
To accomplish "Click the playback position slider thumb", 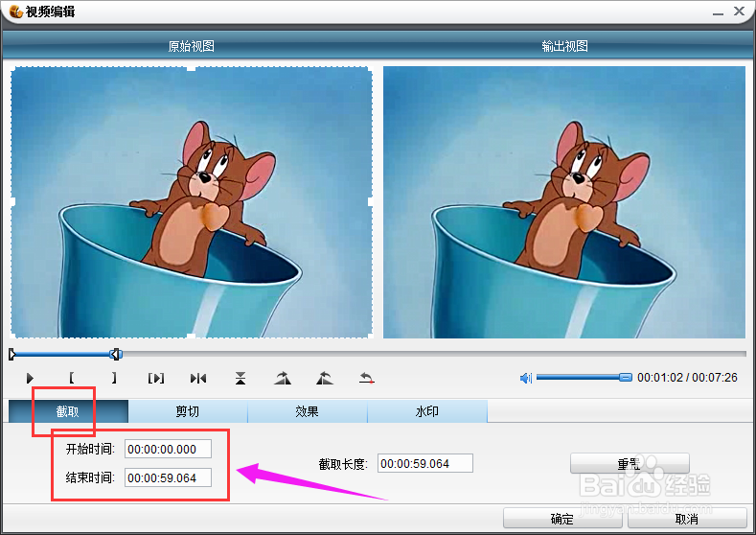I will (116, 355).
